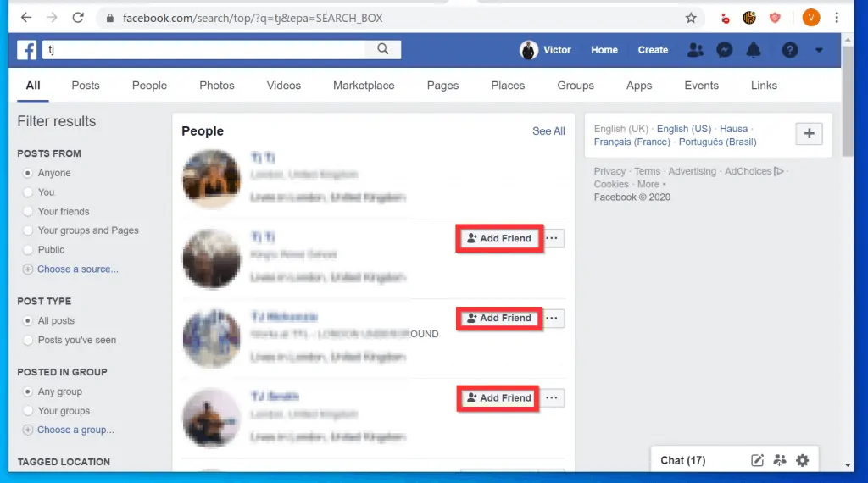Open the Notifications bell icon

[753, 50]
